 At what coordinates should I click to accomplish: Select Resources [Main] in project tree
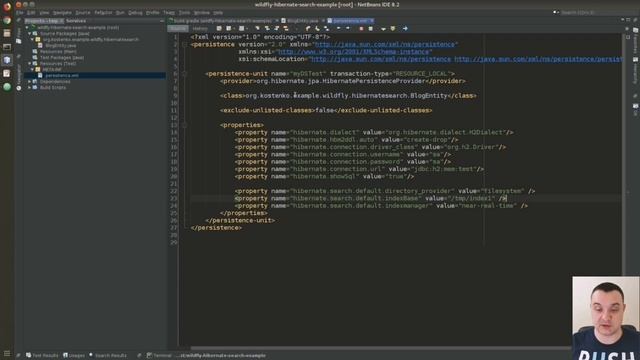58,52
